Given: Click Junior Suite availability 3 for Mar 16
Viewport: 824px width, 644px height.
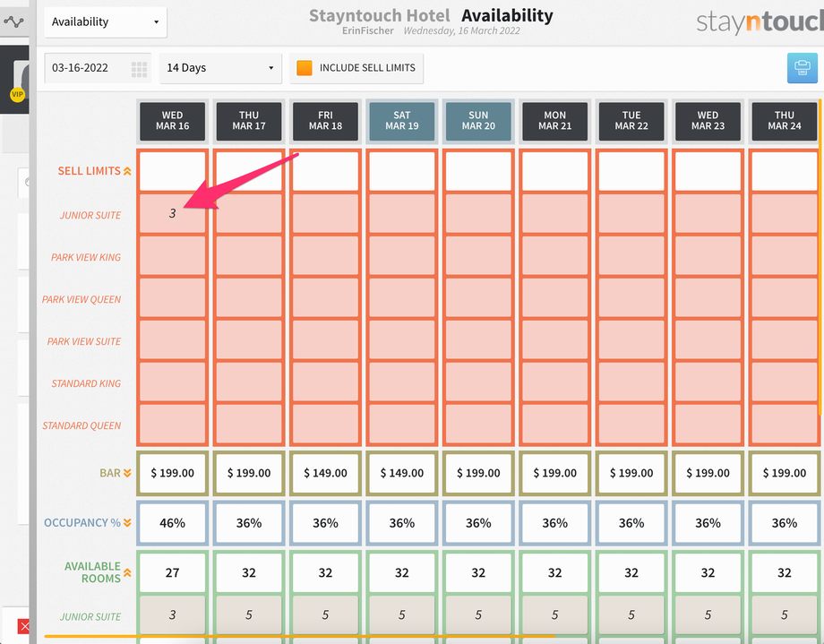Looking at the screenshot, I should tap(172, 614).
